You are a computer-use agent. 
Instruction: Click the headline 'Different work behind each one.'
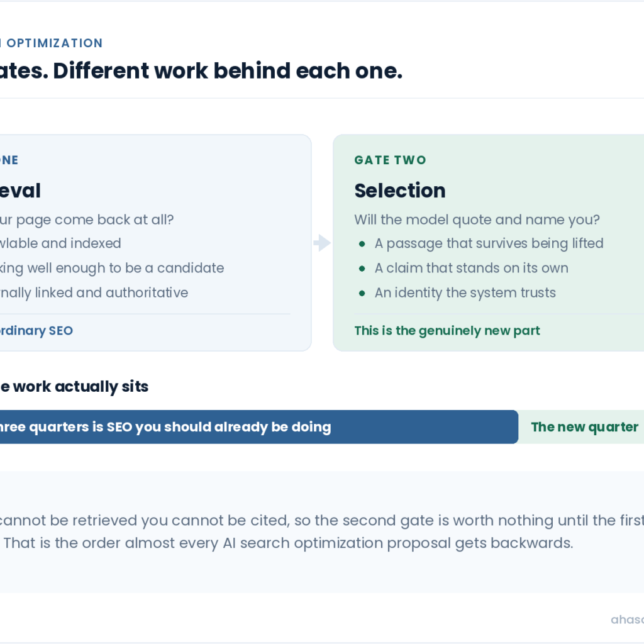pyautogui.click(x=228, y=70)
